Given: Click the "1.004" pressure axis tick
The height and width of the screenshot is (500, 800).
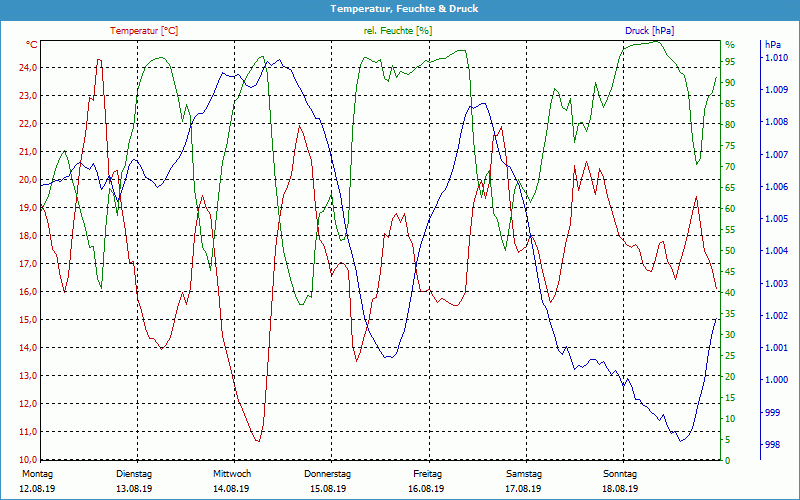Looking at the screenshot, I should pos(776,251).
